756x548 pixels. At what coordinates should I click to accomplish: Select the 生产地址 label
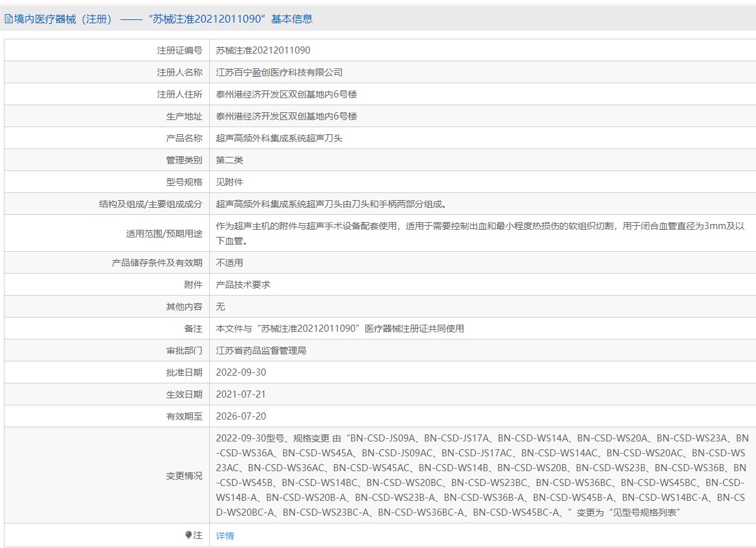point(184,116)
